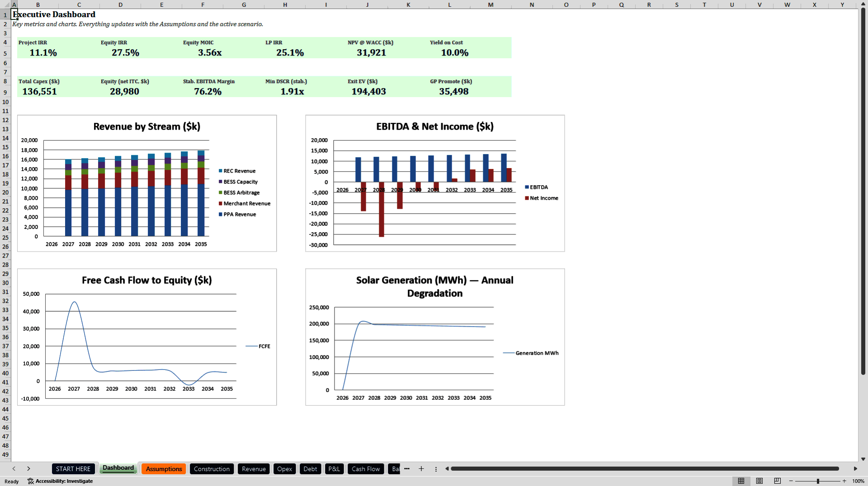868x486 pixels.
Task: Click PPA Revenue legend entry
Action: click(x=237, y=215)
